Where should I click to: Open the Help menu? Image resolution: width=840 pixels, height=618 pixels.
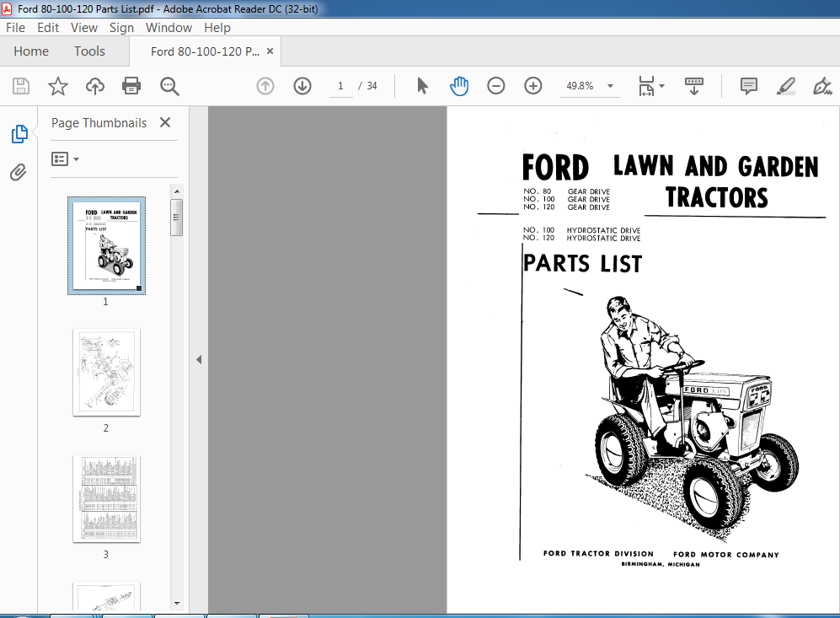click(217, 28)
